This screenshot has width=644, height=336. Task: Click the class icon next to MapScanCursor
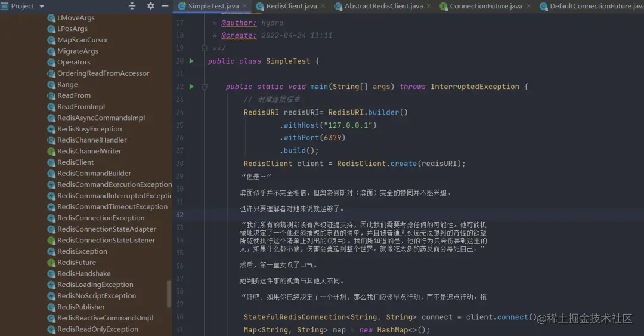coord(51,40)
